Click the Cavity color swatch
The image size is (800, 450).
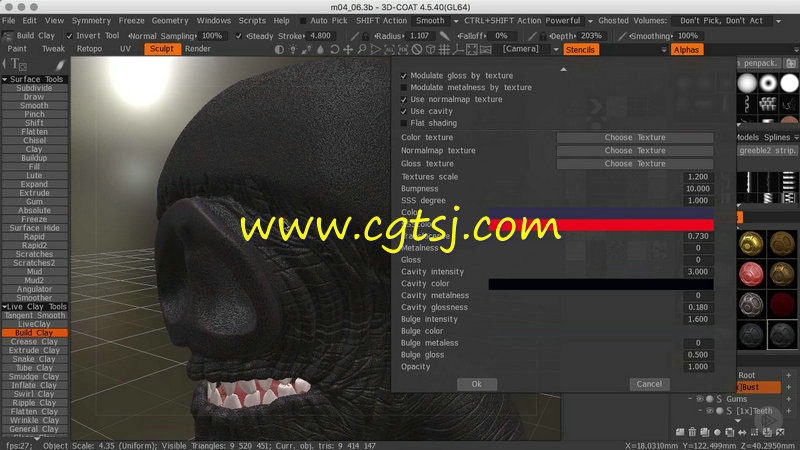601,284
